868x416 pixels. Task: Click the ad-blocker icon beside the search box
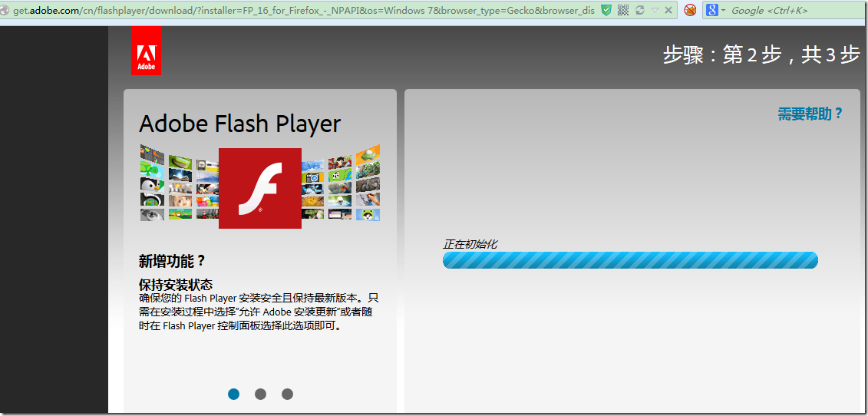click(690, 10)
